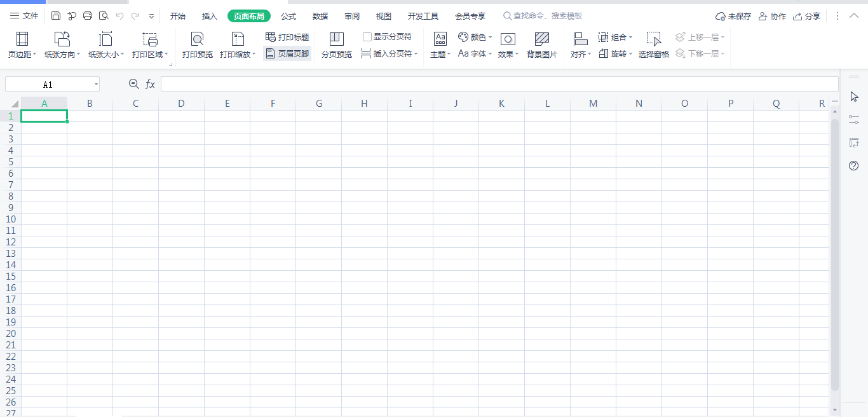The width and height of the screenshot is (868, 417).
Task: Select column D header
Action: point(181,104)
